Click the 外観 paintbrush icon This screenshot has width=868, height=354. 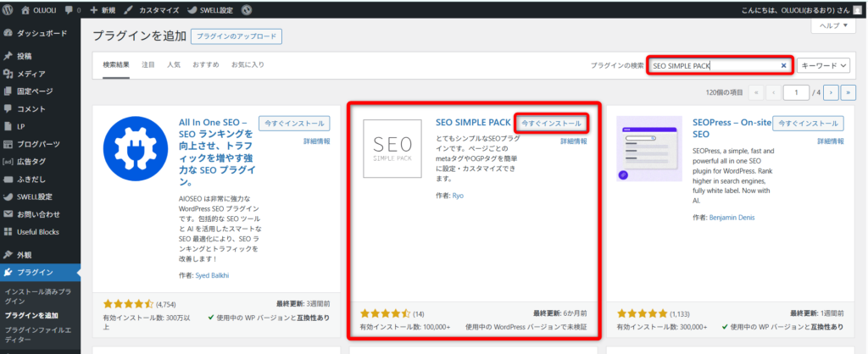8,255
